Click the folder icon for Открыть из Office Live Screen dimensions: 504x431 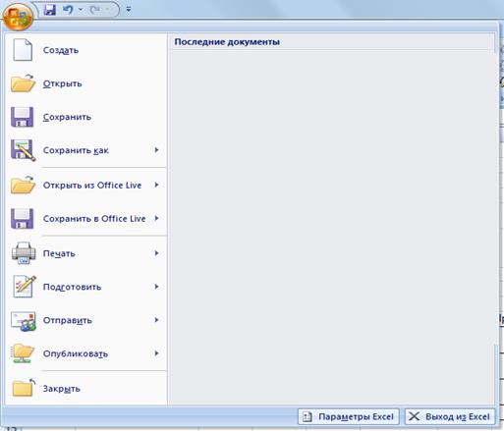[23, 185]
